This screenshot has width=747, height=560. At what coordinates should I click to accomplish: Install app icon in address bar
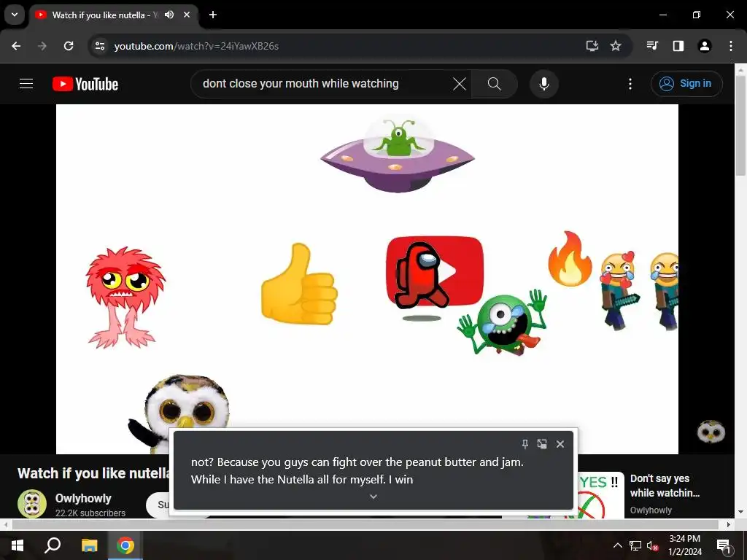592,46
